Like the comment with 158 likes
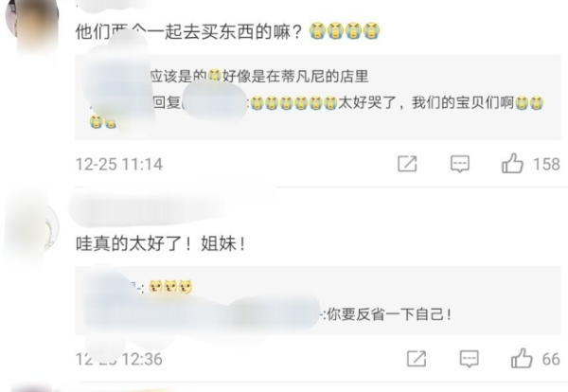 (512, 164)
